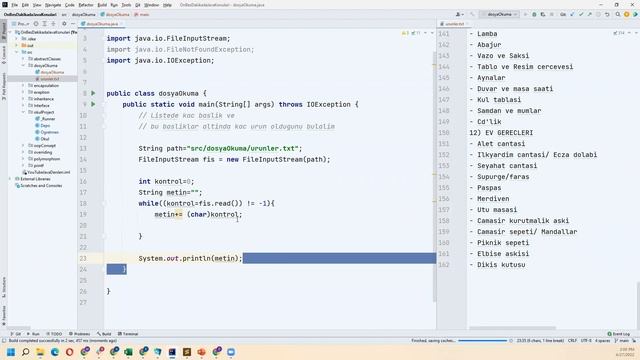Open IntelliJ IDEA taskbar icon
The width and height of the screenshot is (640, 360).
pyautogui.click(x=172, y=352)
